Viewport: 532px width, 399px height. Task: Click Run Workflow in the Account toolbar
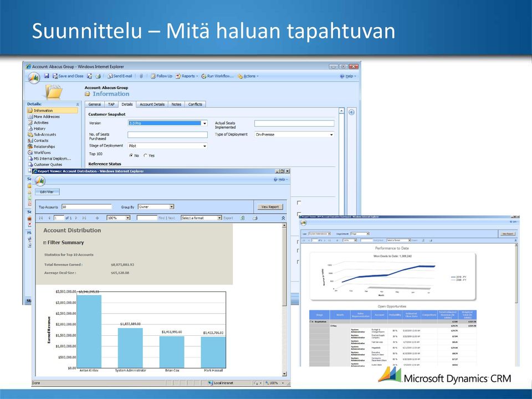coord(217,76)
